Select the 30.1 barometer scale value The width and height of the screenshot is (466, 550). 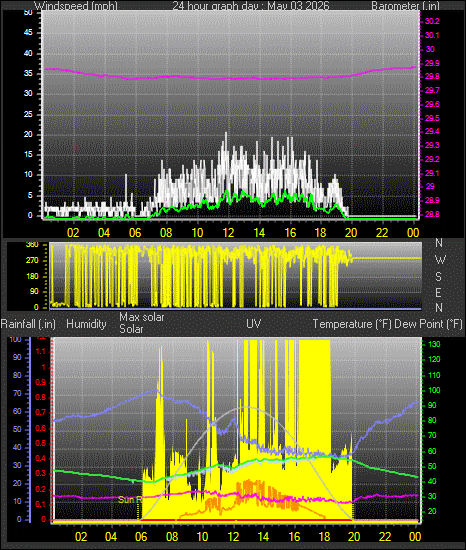[432, 35]
